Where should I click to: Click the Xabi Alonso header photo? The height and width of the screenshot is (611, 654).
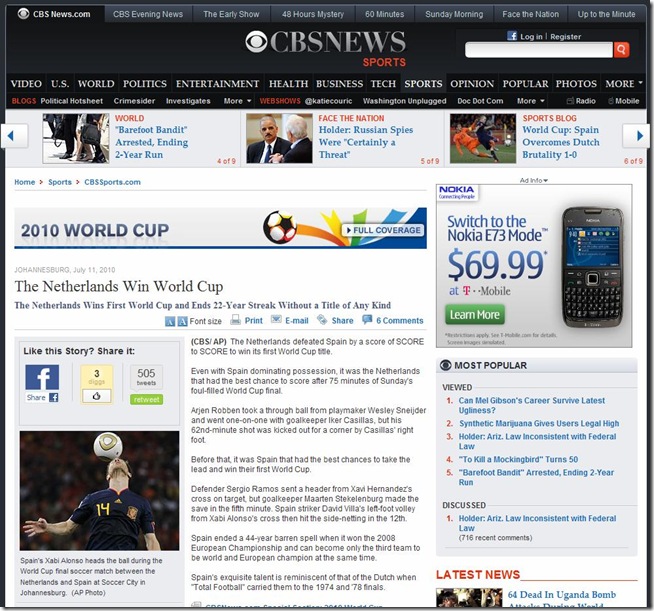(x=99, y=491)
